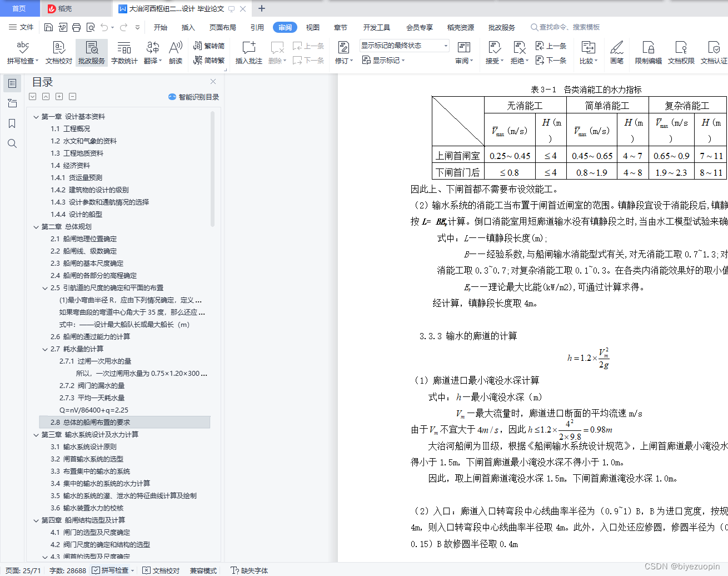This screenshot has height=576, width=728.
Task: Convert text with 简转繁
Action: point(209,60)
